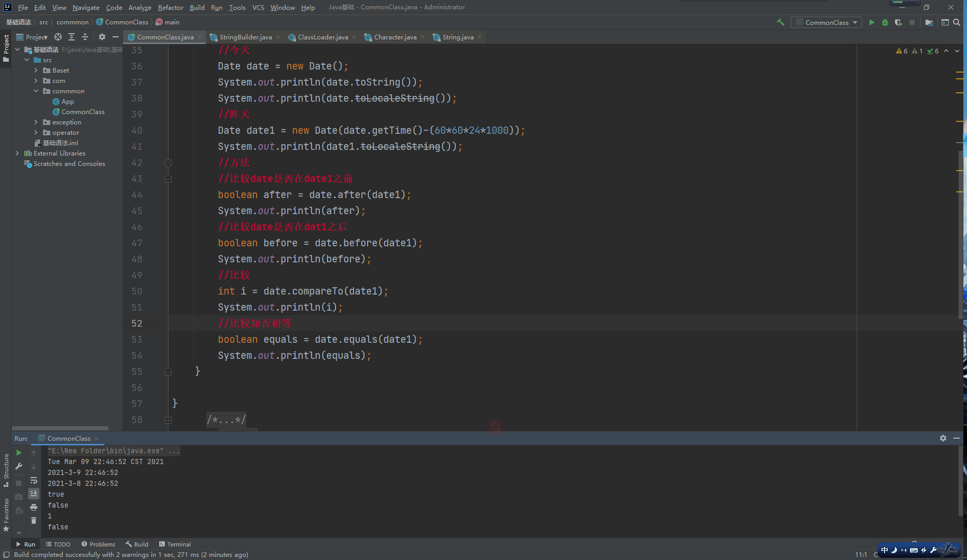Screen dimensions: 967x560
Task: Toggle scroll to end in Run console
Action: [34, 494]
